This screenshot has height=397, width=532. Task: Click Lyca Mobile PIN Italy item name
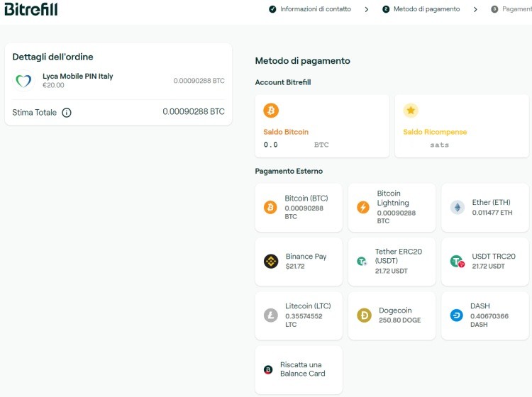tap(78, 76)
